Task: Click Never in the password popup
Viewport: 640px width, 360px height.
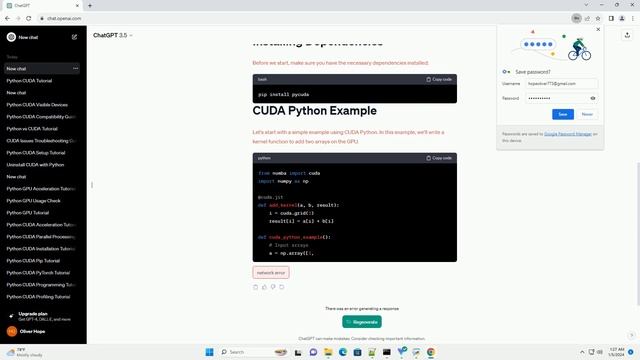Action: [x=587, y=114]
